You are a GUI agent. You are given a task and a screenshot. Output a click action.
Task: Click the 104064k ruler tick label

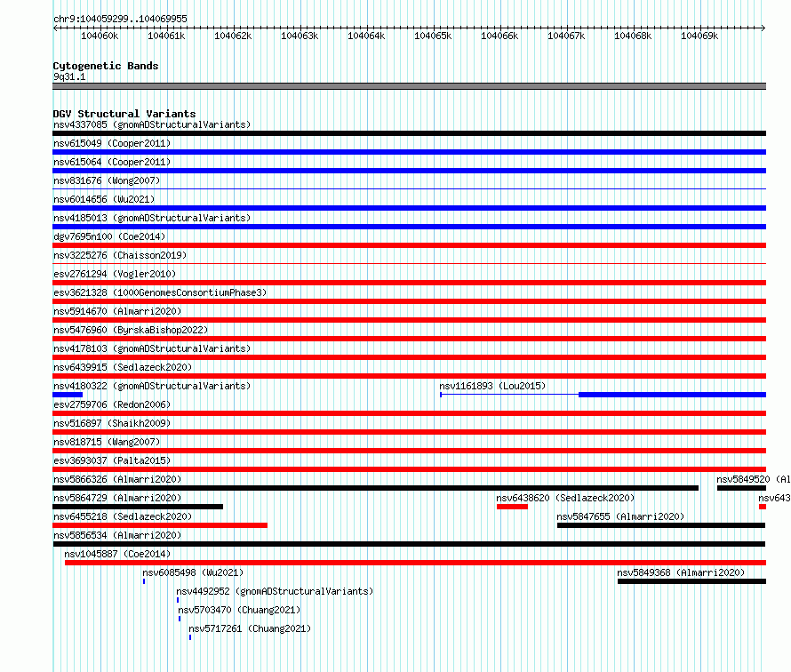pos(366,36)
